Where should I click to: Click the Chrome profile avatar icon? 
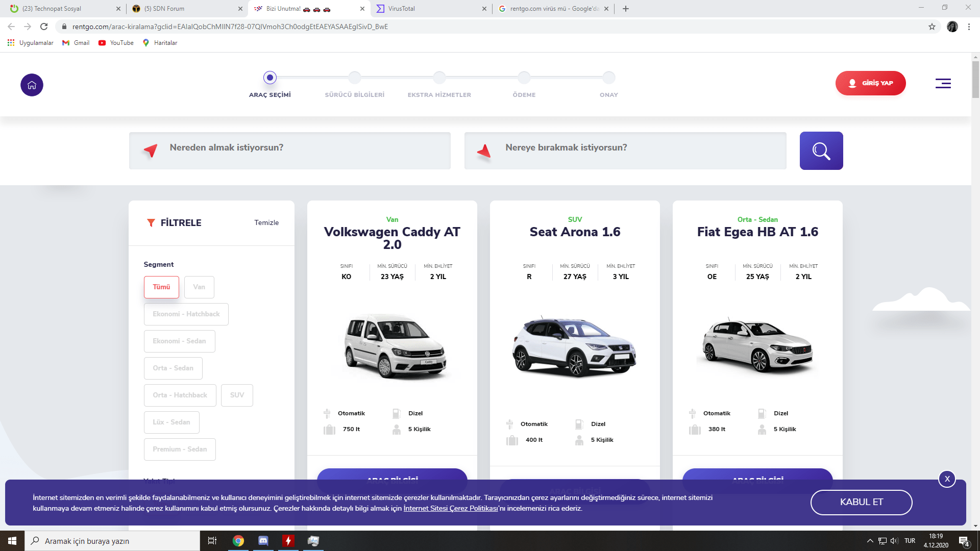pyautogui.click(x=952, y=27)
